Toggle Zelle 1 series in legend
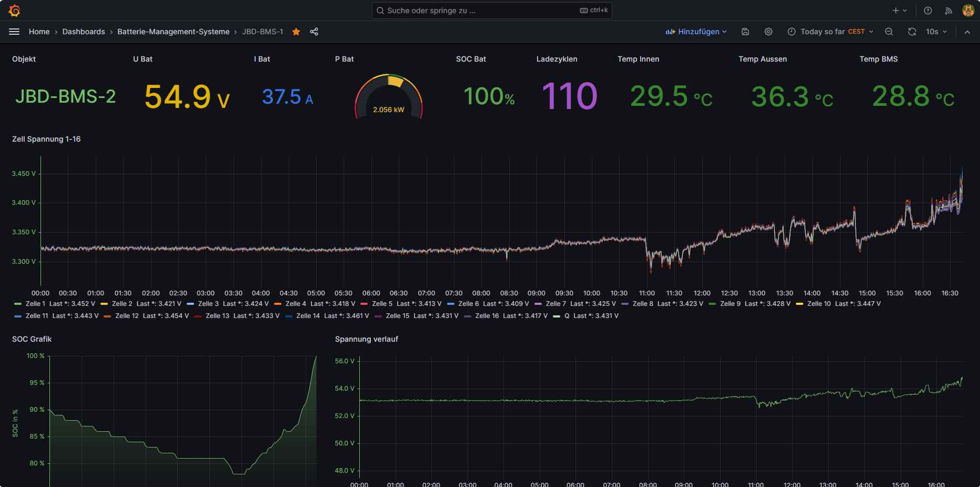 coord(35,304)
